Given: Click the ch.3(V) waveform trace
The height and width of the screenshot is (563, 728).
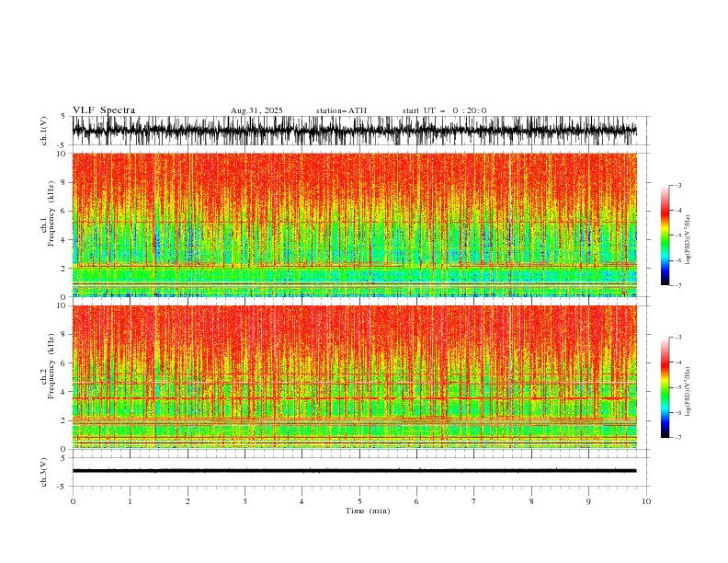Looking at the screenshot, I should pos(355,471).
